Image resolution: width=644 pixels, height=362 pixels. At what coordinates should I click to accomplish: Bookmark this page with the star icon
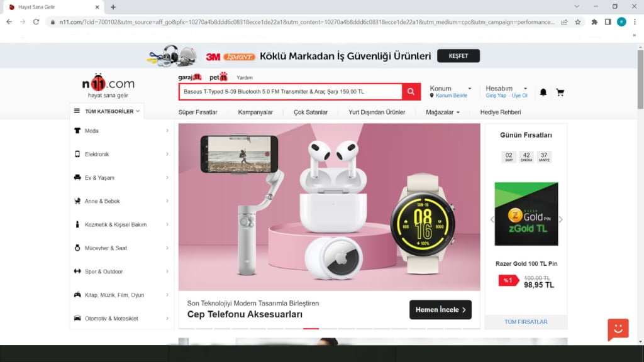click(577, 22)
